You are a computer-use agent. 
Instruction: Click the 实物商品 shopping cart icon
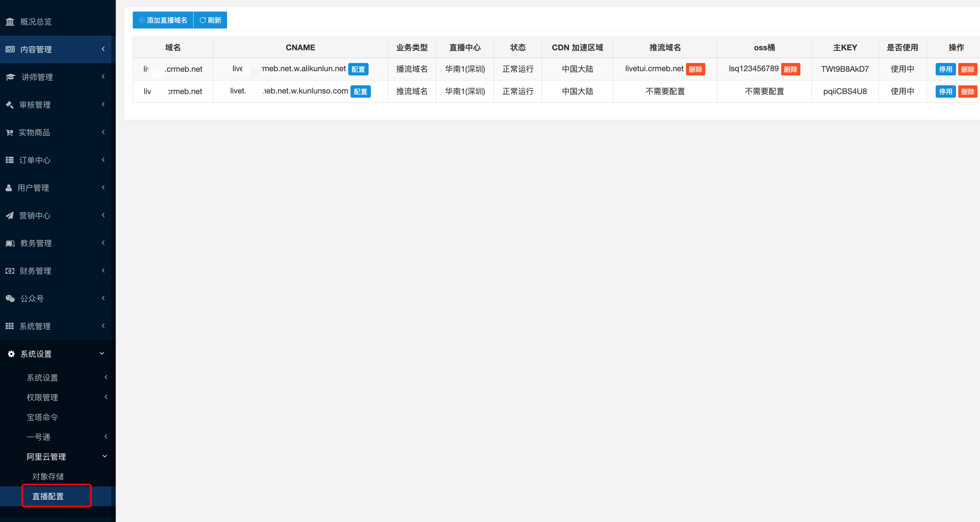(10, 132)
